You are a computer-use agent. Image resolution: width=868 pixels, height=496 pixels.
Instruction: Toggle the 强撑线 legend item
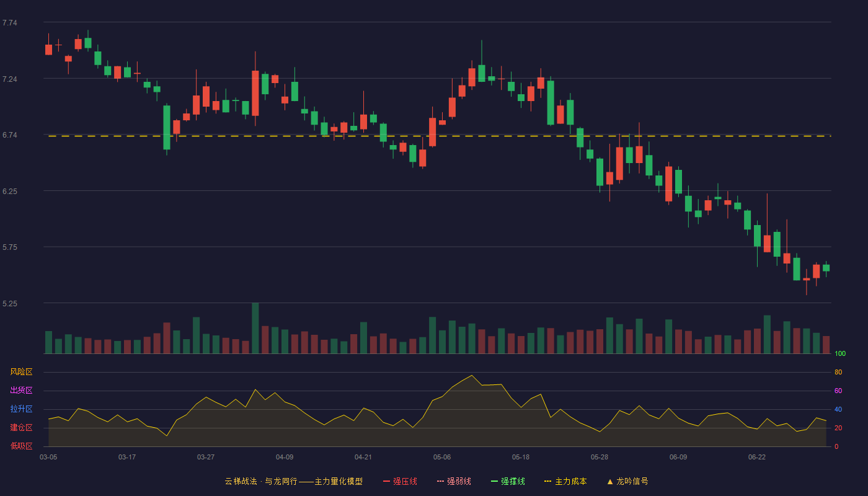[x=508, y=481]
